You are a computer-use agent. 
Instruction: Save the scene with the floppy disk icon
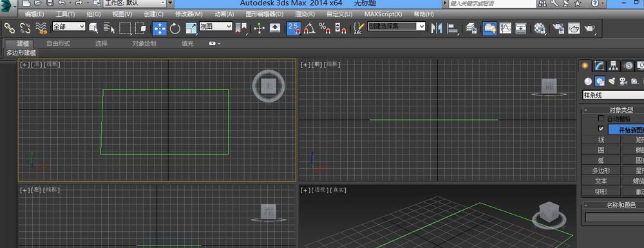[x=50, y=3]
